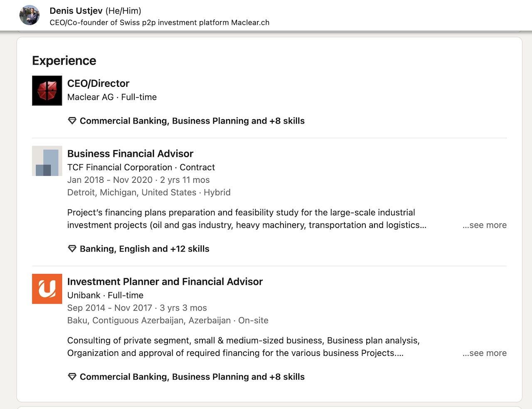This screenshot has height=409, width=532.
Task: Click the CEO/Director job title
Action: pos(98,83)
